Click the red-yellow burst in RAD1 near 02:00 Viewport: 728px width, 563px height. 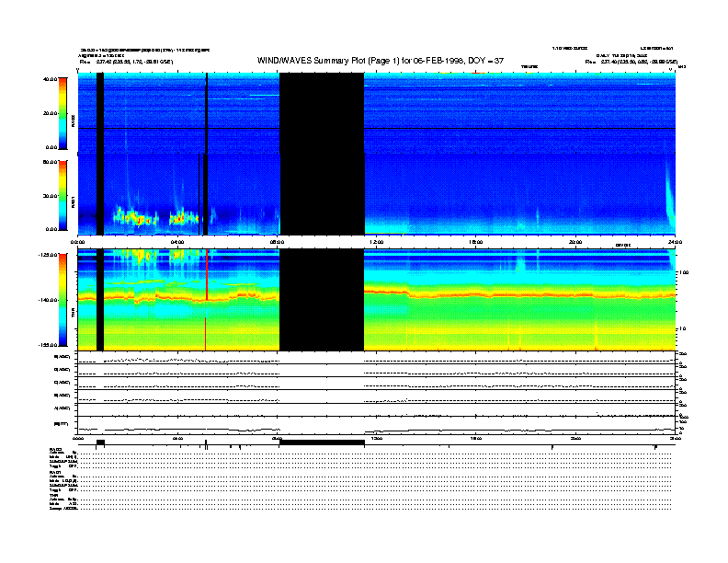[134, 217]
